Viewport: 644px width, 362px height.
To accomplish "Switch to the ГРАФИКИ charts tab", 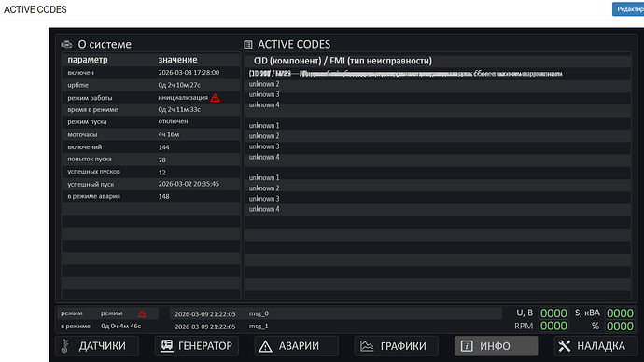I will click(x=397, y=346).
